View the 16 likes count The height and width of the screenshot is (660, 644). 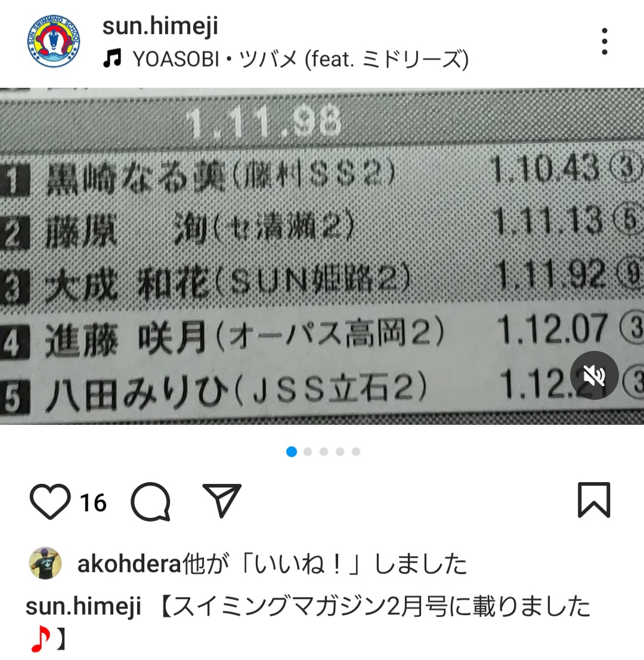tap(94, 503)
